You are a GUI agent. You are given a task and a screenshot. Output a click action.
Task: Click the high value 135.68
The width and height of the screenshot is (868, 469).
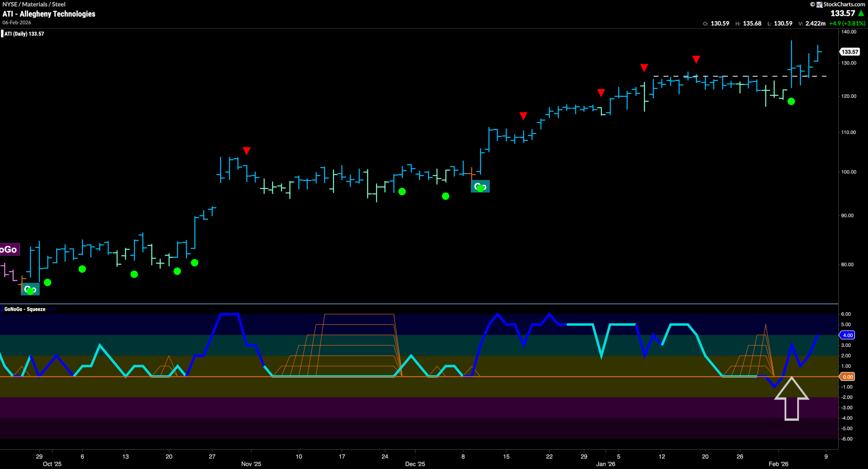[752, 23]
